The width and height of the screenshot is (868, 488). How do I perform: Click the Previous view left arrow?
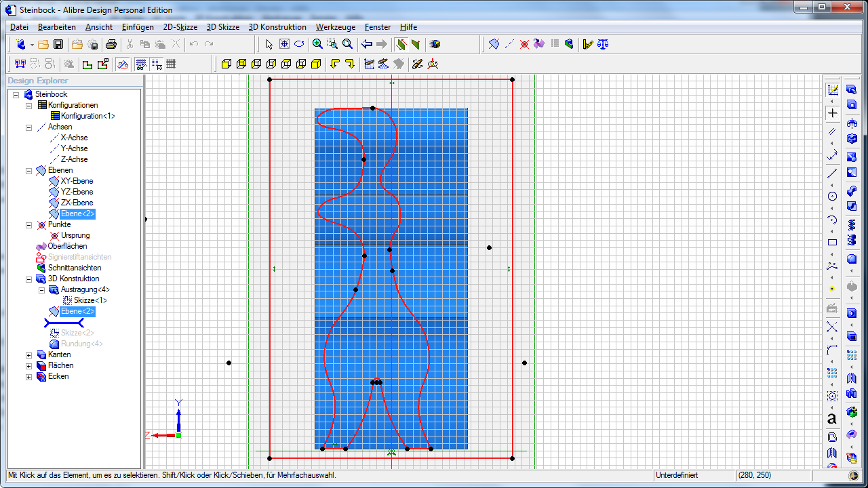367,44
